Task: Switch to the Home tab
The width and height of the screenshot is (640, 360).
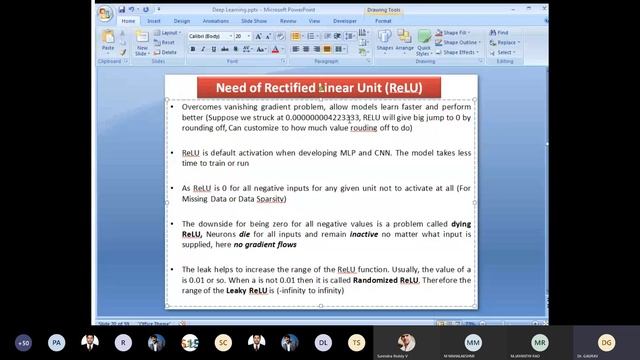Action: pyautogui.click(x=128, y=21)
